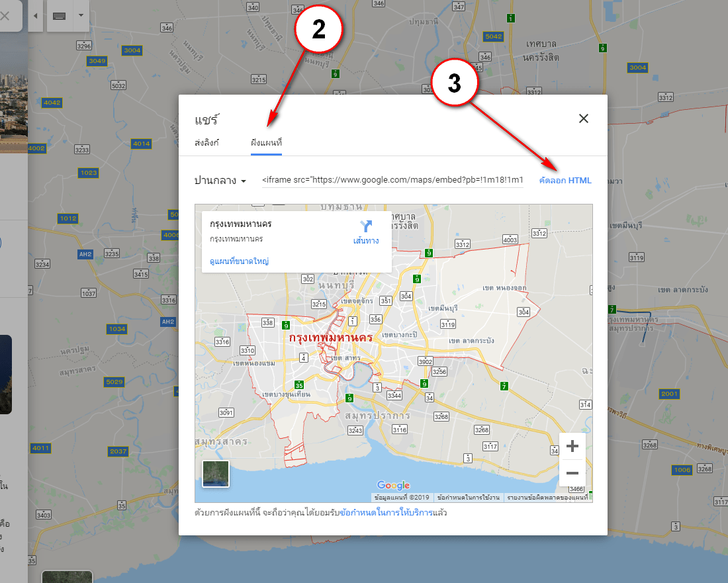
Task: Click เขต ลาดกระบัง label on background map
Action: click(x=682, y=290)
